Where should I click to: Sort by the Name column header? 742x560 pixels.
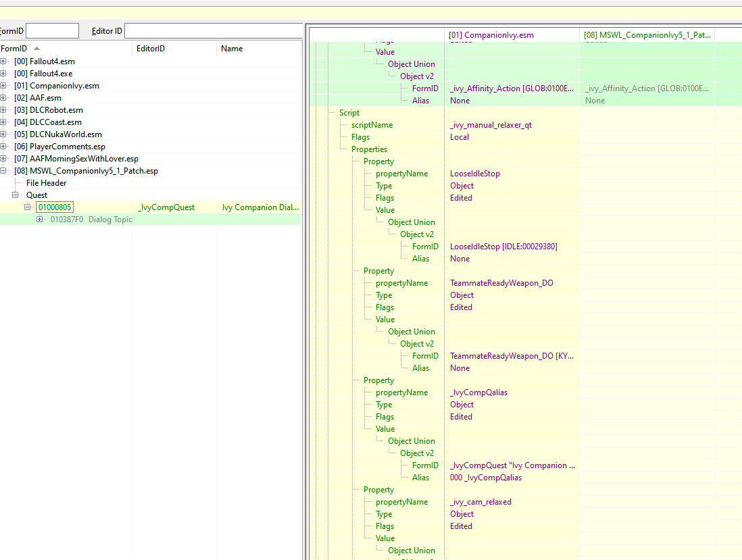point(259,48)
